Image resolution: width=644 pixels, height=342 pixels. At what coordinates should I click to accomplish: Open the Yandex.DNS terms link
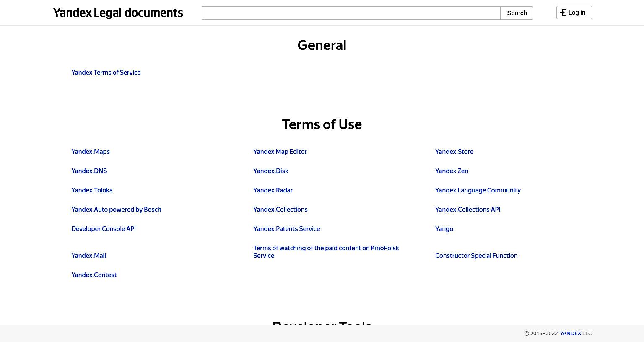pyautogui.click(x=89, y=171)
